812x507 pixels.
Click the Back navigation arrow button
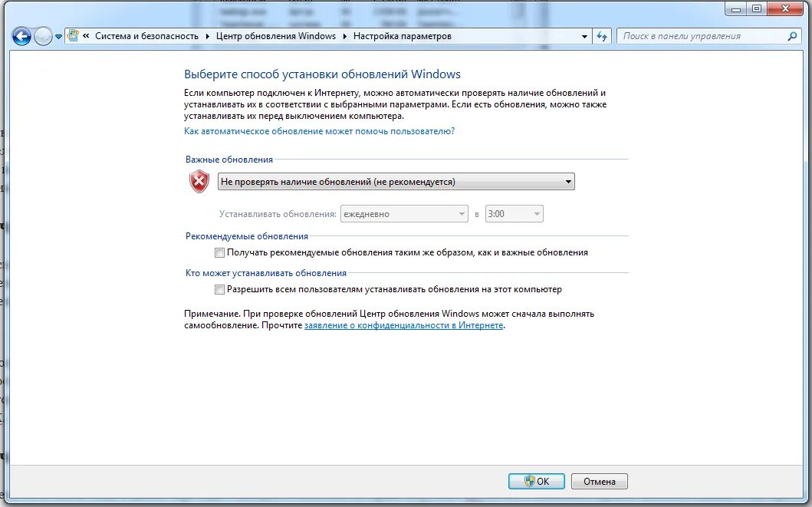21,36
